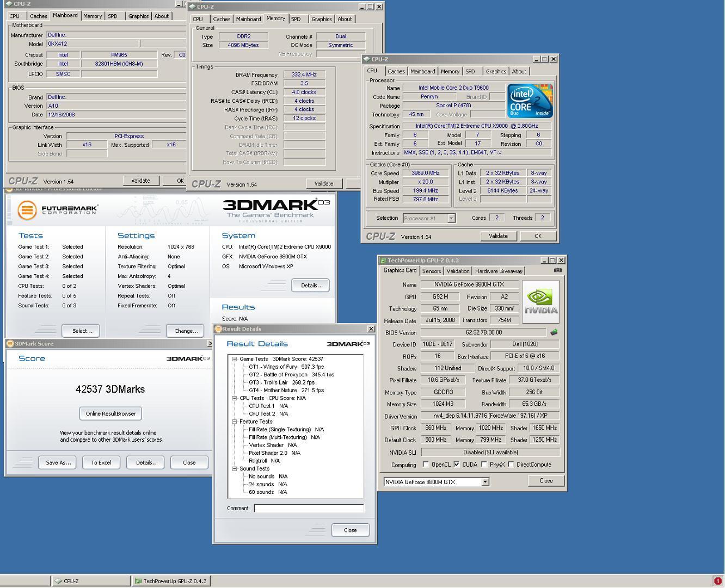Switch to Caches tab in CPU window

(396, 71)
